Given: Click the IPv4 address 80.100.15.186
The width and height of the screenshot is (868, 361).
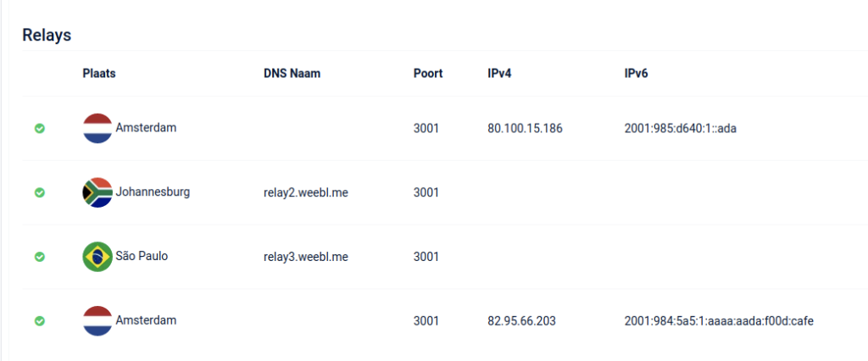Looking at the screenshot, I should (525, 129).
